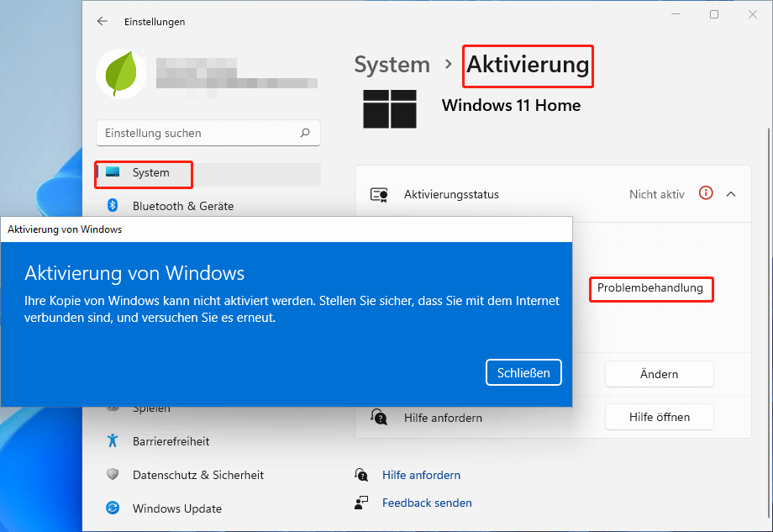Open the green leaf profile picture
This screenshot has width=773, height=532.
pyautogui.click(x=121, y=74)
